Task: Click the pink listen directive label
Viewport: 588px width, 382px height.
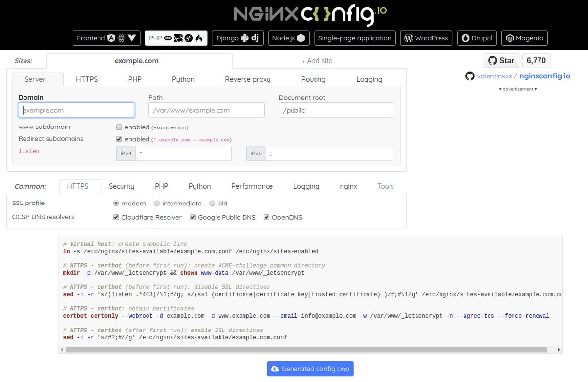Action: click(x=29, y=151)
